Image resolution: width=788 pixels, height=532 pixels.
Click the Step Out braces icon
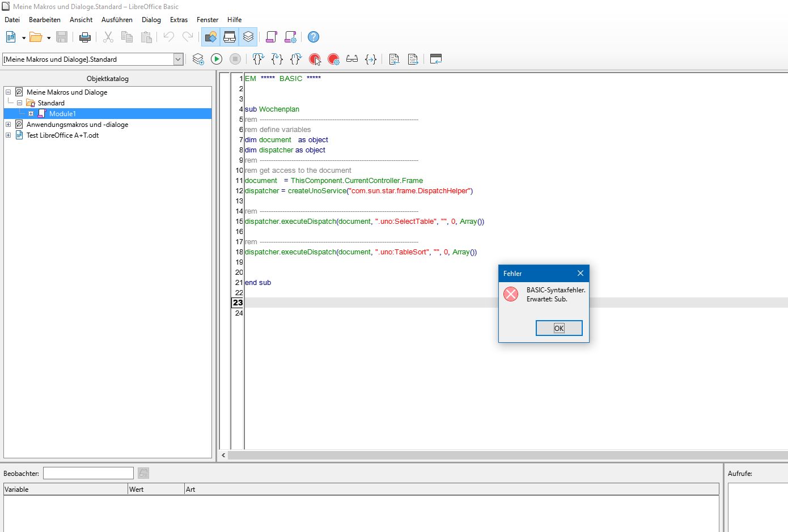coord(296,59)
